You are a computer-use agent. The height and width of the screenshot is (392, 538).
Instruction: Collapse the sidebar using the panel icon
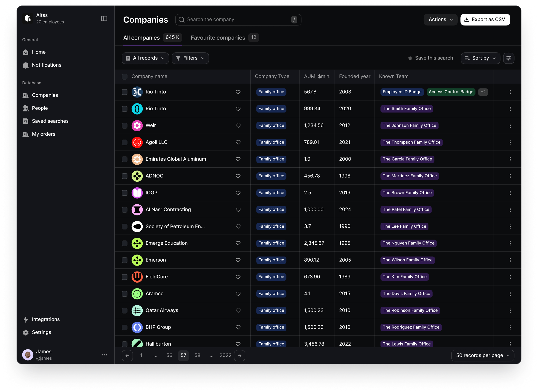104,18
